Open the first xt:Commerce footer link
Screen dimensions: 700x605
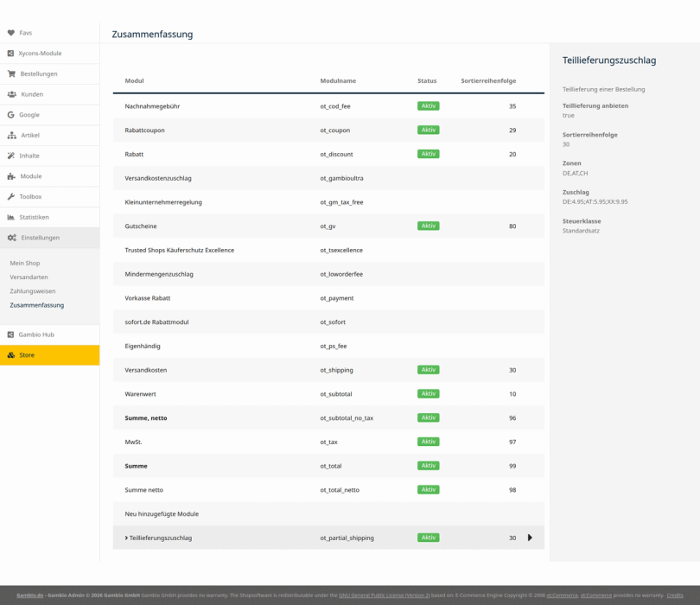click(562, 595)
